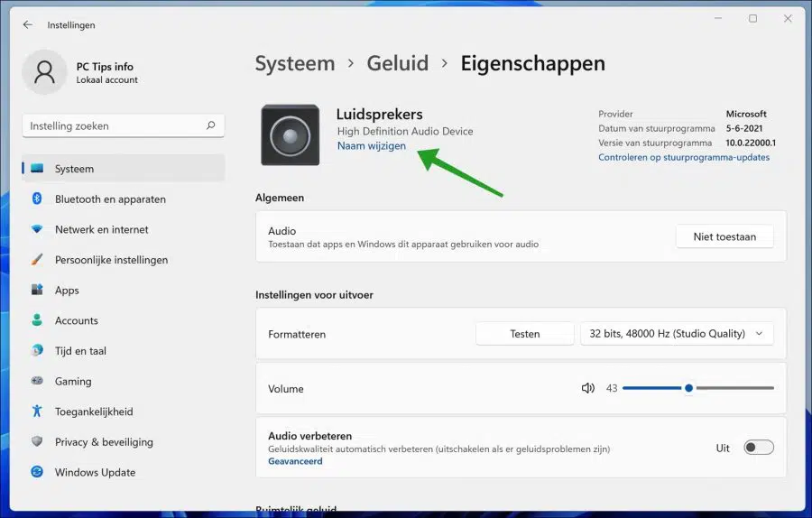Image resolution: width=812 pixels, height=518 pixels.
Task: Click the Tijd en taal globe icon
Action: pos(37,350)
